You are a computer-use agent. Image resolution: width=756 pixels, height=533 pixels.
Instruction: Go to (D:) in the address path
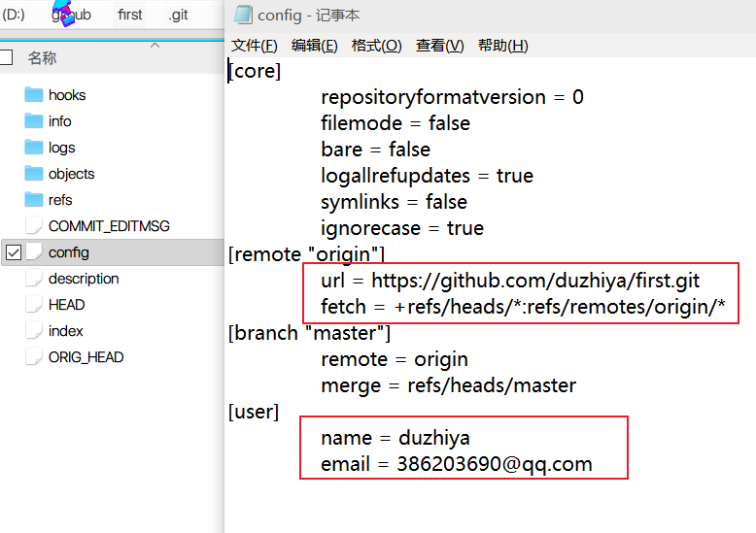(14, 15)
